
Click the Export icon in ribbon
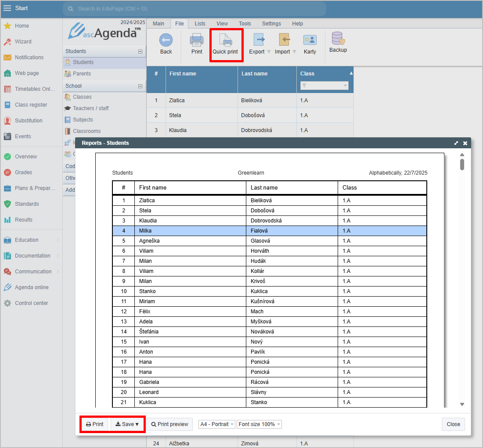[259, 40]
